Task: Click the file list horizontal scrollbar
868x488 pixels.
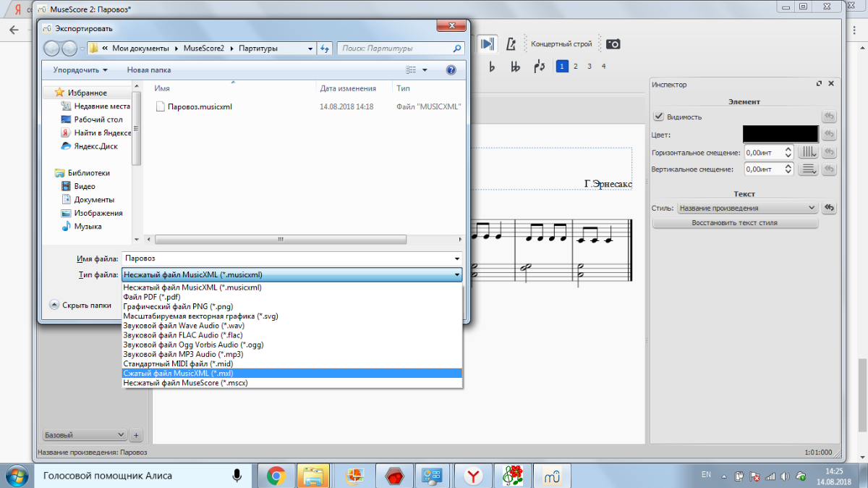Action: pyautogui.click(x=279, y=239)
